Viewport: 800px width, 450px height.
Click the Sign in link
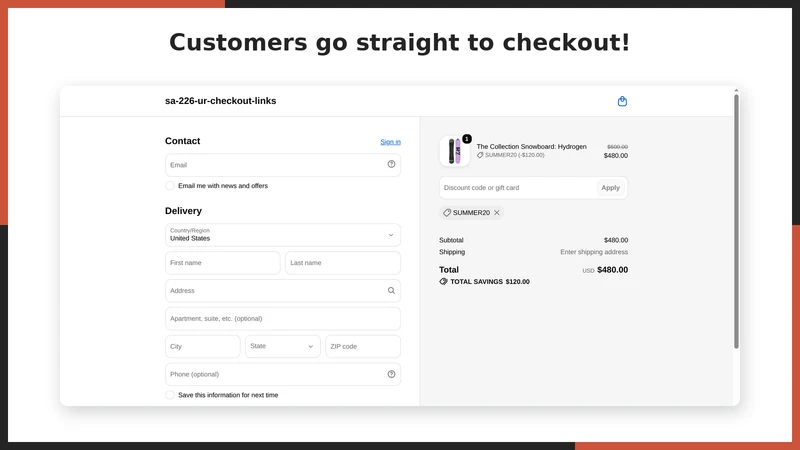pos(390,142)
